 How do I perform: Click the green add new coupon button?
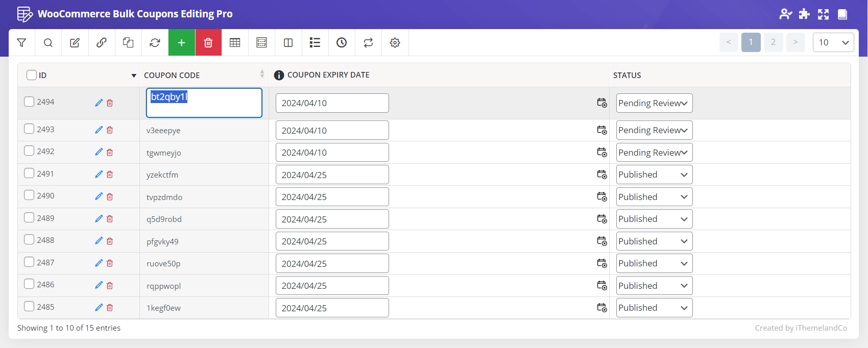click(x=181, y=43)
